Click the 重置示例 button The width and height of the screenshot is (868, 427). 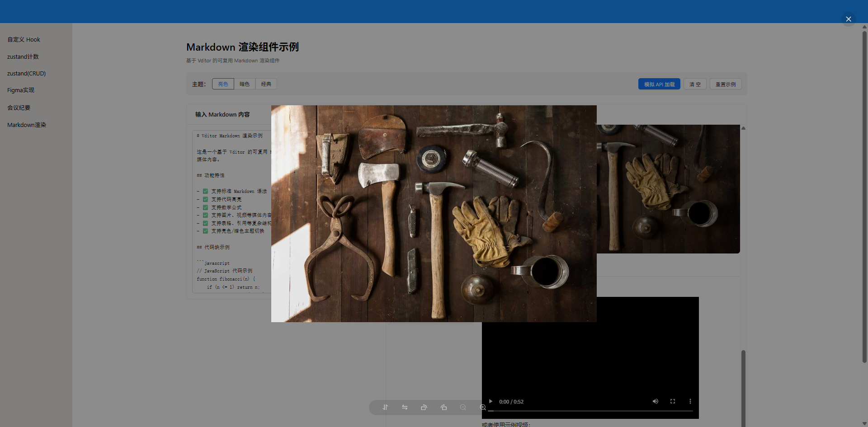tap(726, 84)
